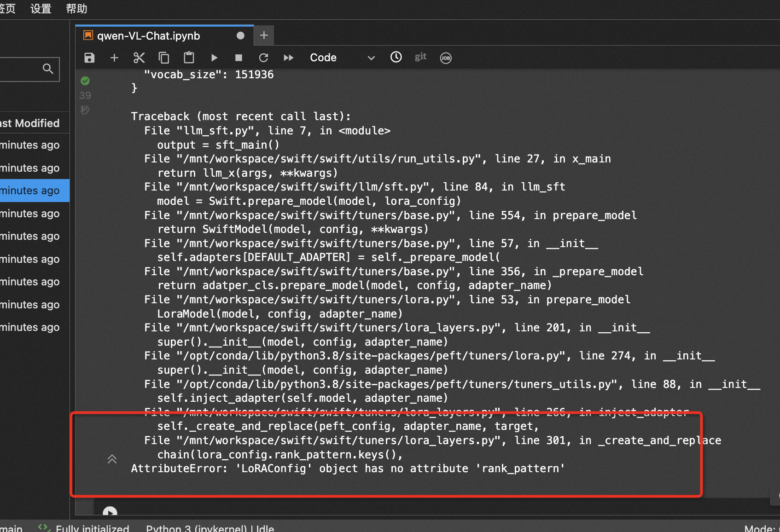Save the notebook with the floppy disk icon
The height and width of the screenshot is (532, 780).
[89, 58]
